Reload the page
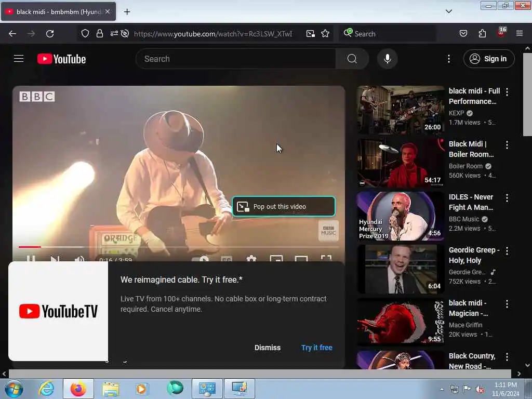The height and width of the screenshot is (399, 532). click(50, 34)
